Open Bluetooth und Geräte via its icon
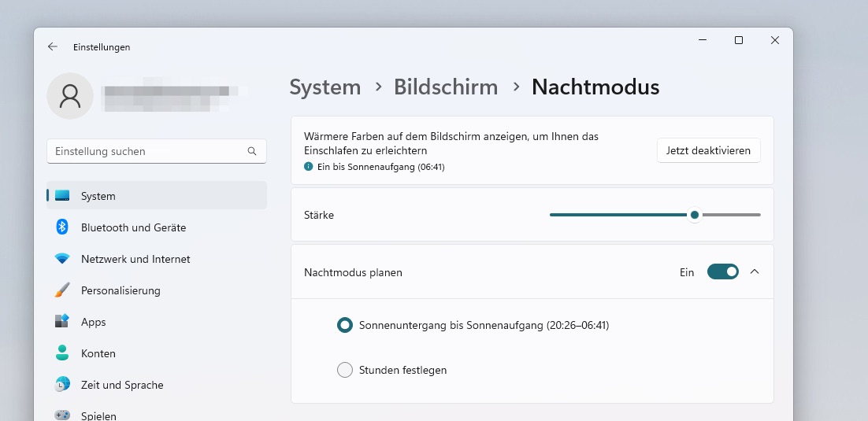This screenshot has height=421, width=868. (62, 227)
